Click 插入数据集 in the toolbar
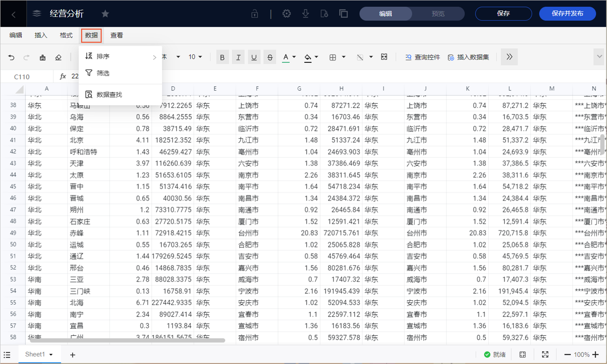607x364 pixels. coord(468,57)
